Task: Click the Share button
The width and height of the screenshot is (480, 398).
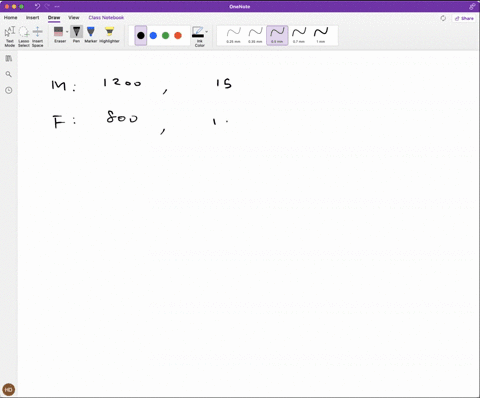Action: tap(464, 18)
